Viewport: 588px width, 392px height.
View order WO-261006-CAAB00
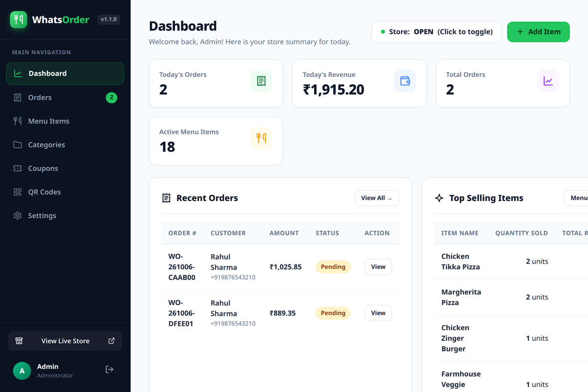378,267
